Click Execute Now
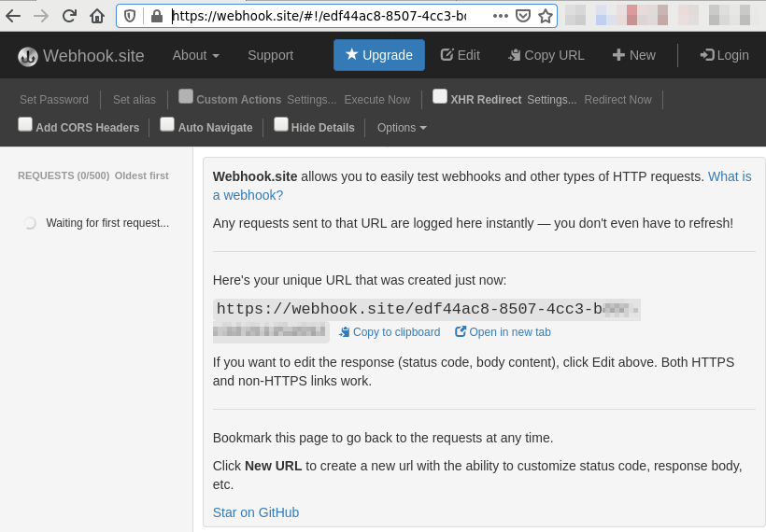 pyautogui.click(x=377, y=100)
